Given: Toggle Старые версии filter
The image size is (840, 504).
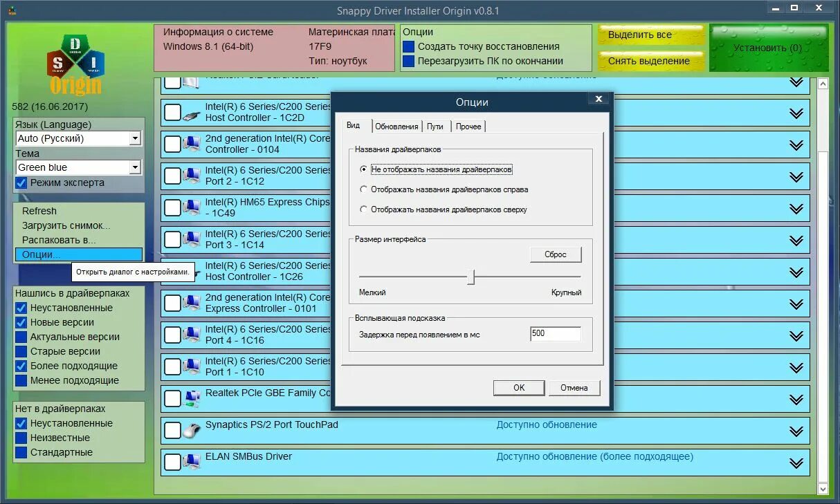Looking at the screenshot, I should pyautogui.click(x=21, y=351).
